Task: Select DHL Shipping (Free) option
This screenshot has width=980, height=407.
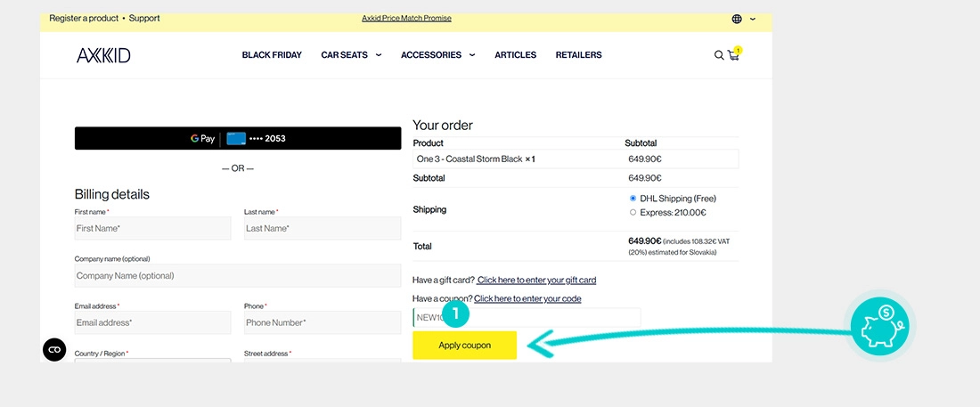Action: coord(633,199)
